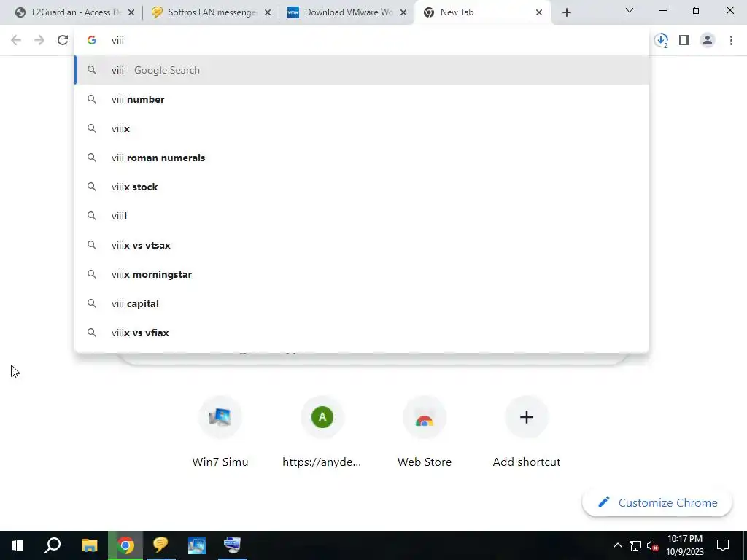Switch to Softros LAN messenger tab
Image resolution: width=747 pixels, height=560 pixels.
(211, 12)
